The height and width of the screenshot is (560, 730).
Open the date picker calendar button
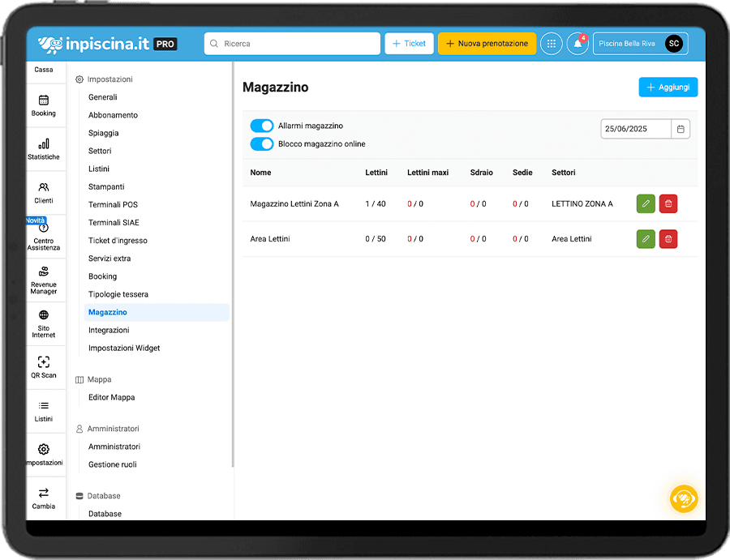tap(681, 129)
